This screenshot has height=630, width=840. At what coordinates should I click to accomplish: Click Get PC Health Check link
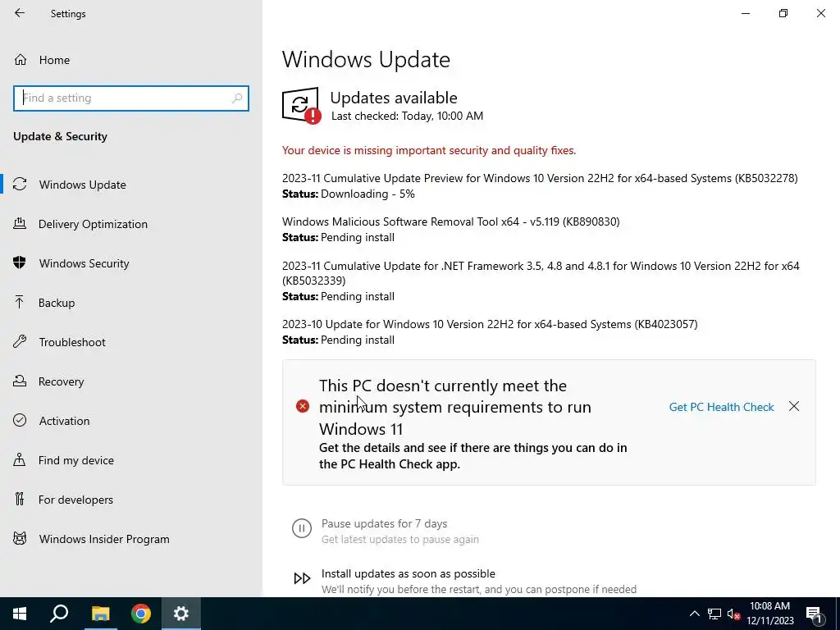click(721, 407)
